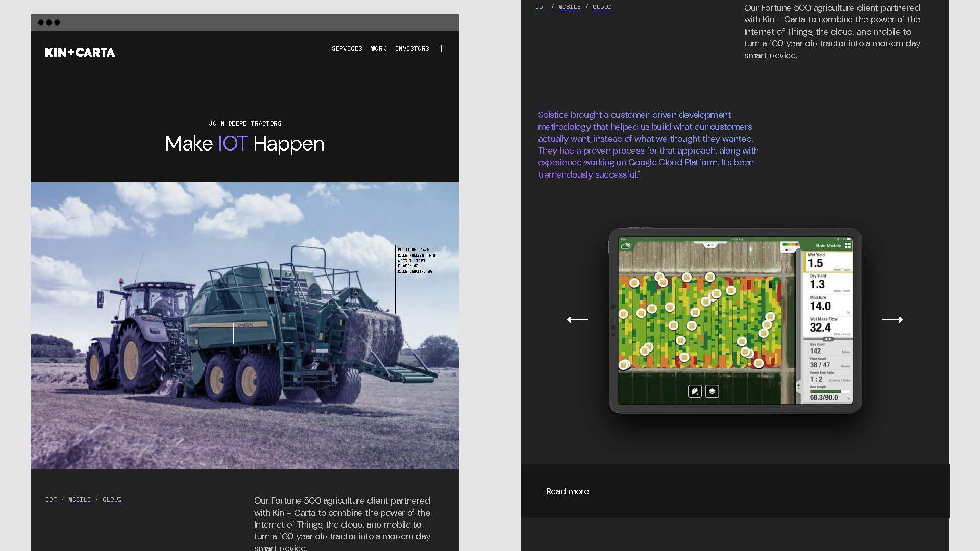Tap the tractor icon at tablet's top-left corner
Screen dimensions: 980x551
coord(626,246)
